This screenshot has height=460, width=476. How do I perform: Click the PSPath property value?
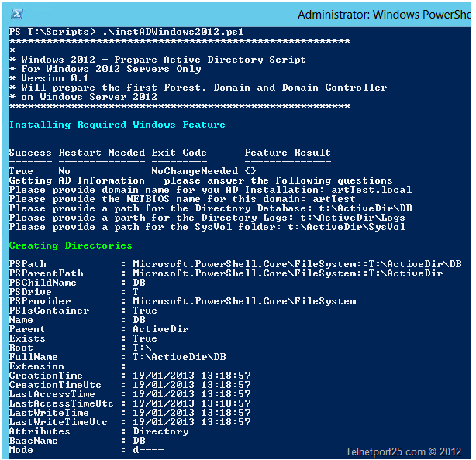[297, 264]
